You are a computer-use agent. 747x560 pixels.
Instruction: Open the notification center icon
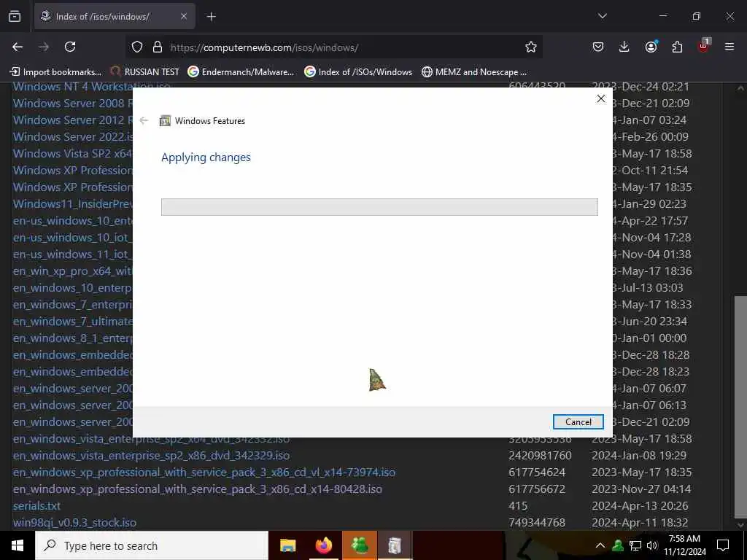[723, 545]
